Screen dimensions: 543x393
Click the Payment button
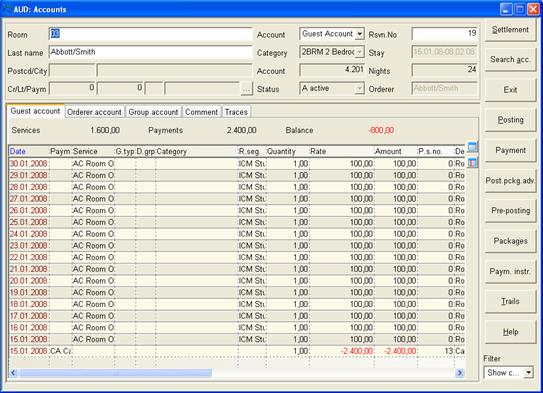coord(510,151)
